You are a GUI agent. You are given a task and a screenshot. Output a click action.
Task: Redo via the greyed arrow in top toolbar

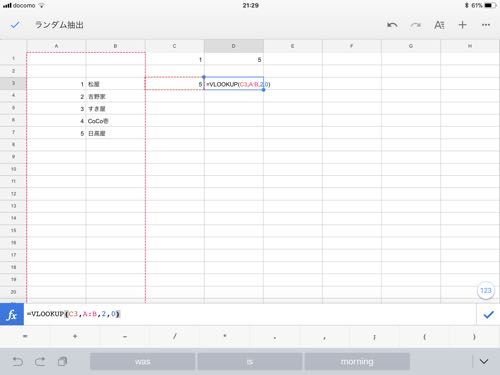tap(415, 25)
